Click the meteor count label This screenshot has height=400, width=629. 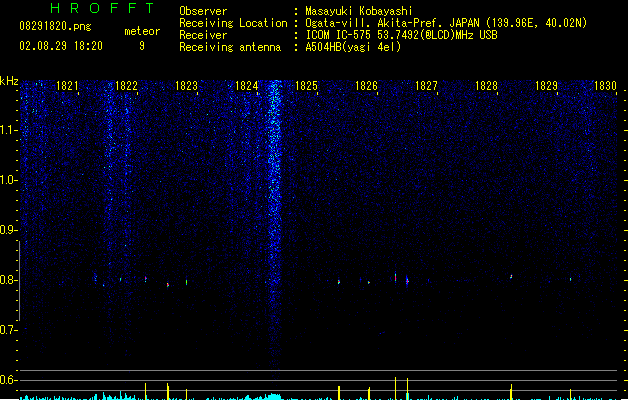(142, 31)
